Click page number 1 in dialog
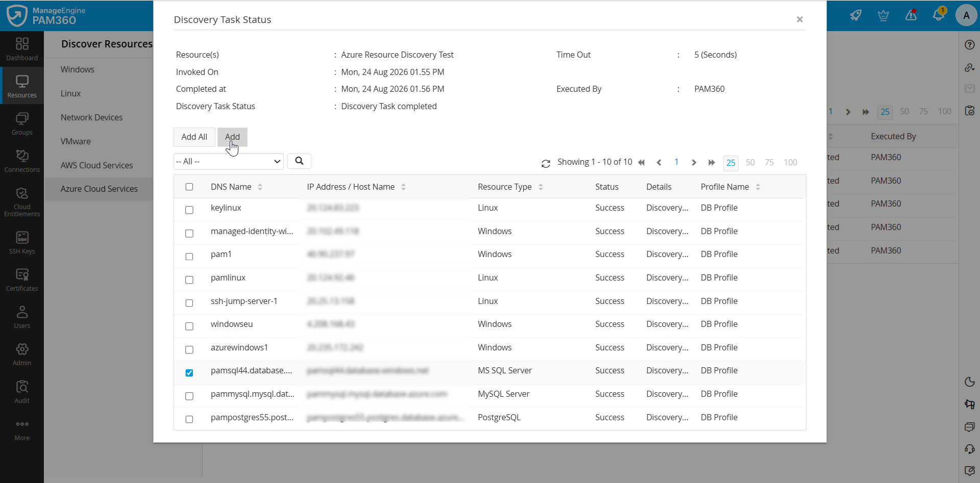 [x=676, y=162]
